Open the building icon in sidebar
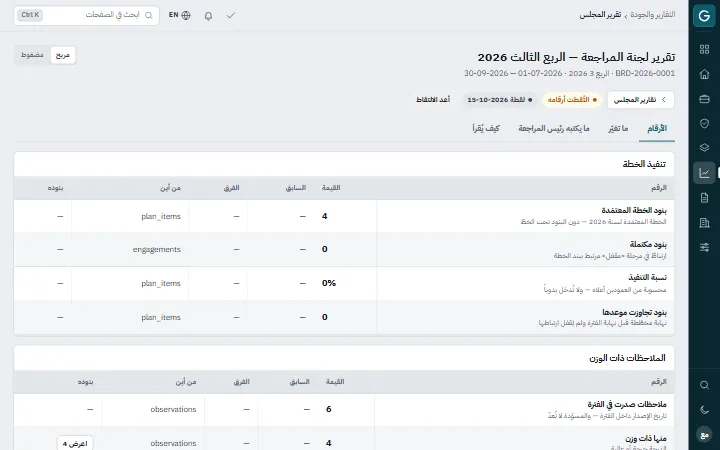The image size is (720, 450). coord(704,223)
